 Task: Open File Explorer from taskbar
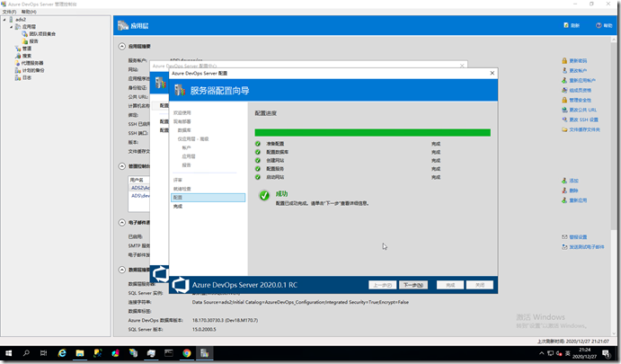pyautogui.click(x=80, y=353)
